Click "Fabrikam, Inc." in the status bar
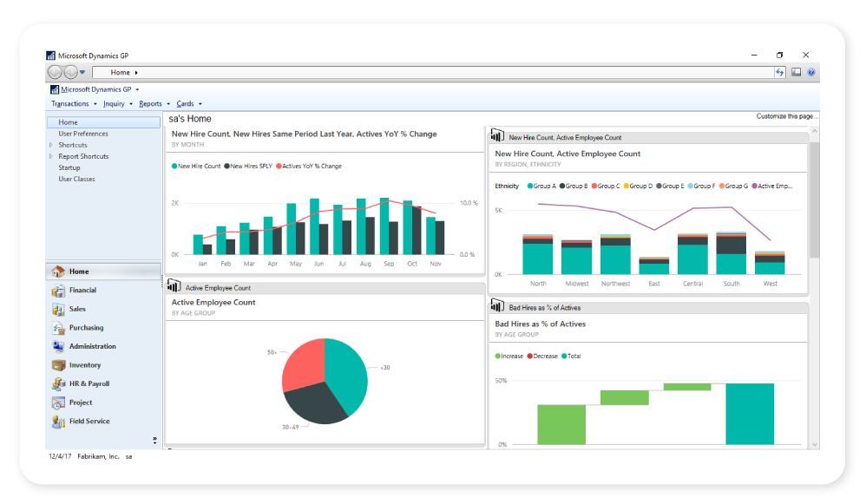866x504 pixels. click(x=98, y=456)
